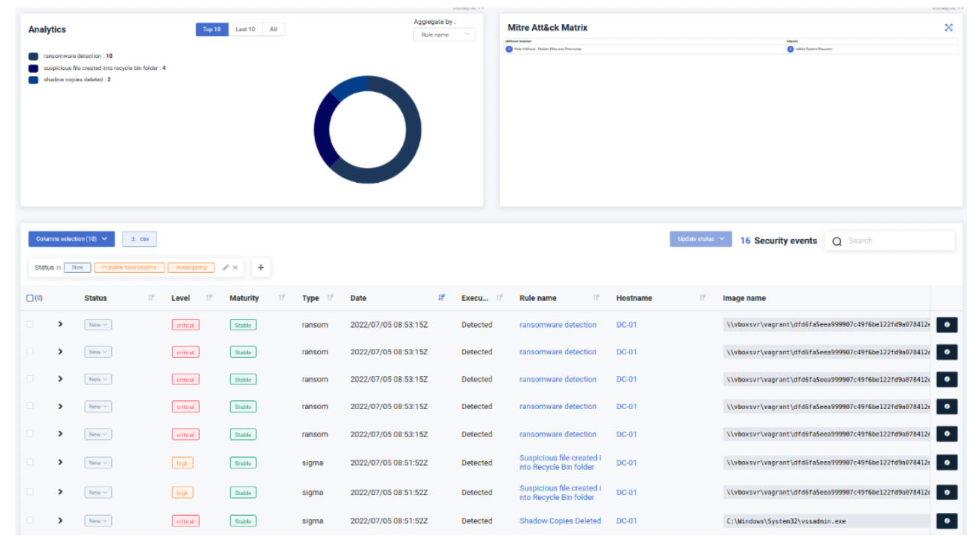The width and height of the screenshot is (980, 549).
Task: Click the ransomware detection legend color swatch
Action: click(x=33, y=56)
